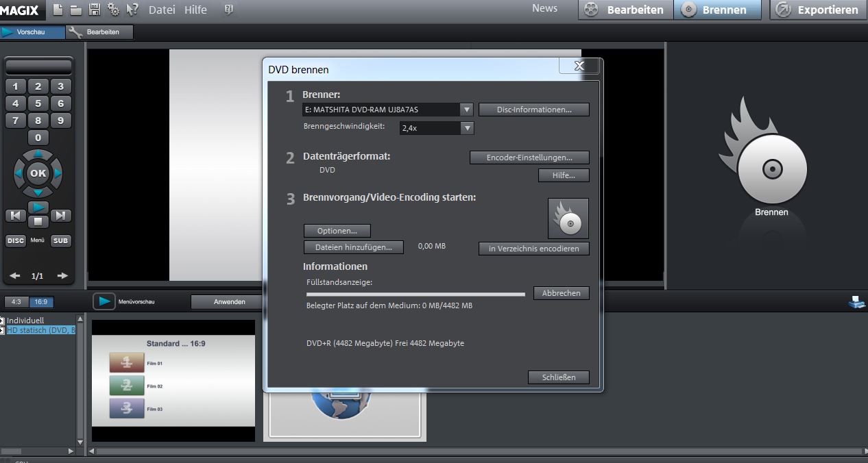Image resolution: width=868 pixels, height=463 pixels.
Task: Select the Standard 16:9 menu template thumbnail
Action: pyautogui.click(x=173, y=381)
